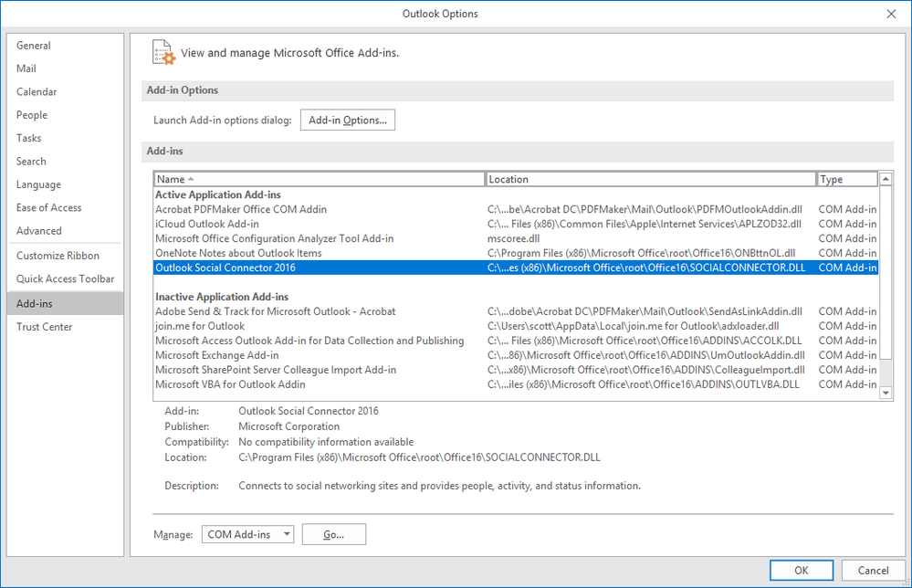Click the Inactive Application Add-ins group heading
The height and width of the screenshot is (588, 912).
tap(222, 297)
